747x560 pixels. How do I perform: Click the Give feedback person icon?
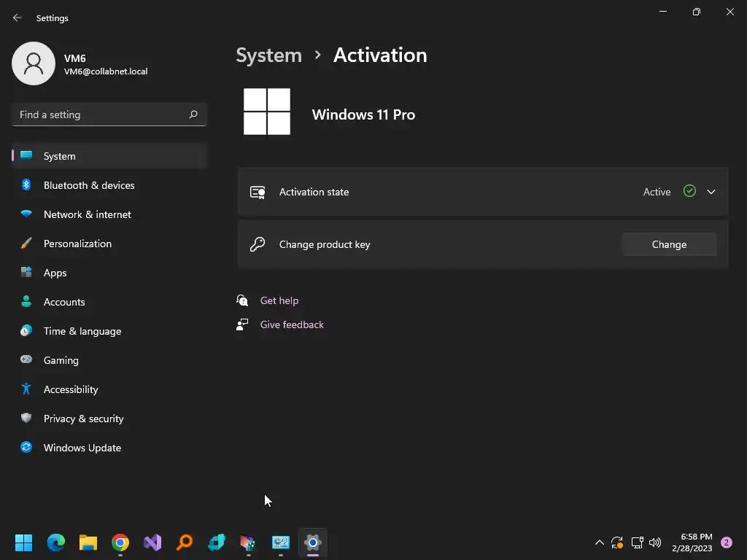click(x=242, y=324)
